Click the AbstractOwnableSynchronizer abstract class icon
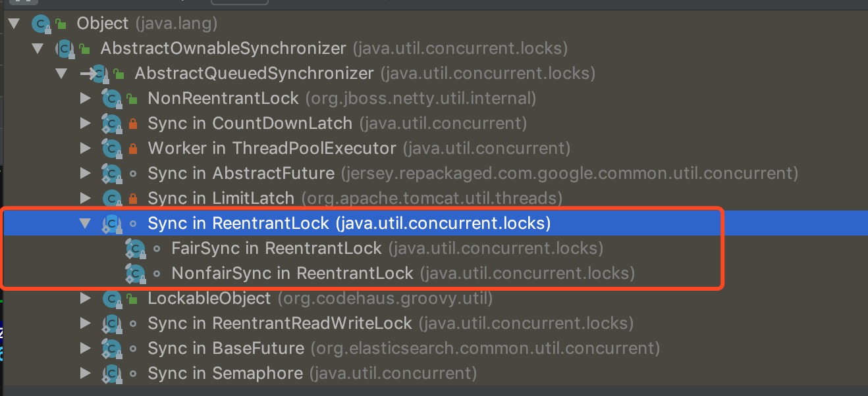This screenshot has height=396, width=868. (x=65, y=49)
